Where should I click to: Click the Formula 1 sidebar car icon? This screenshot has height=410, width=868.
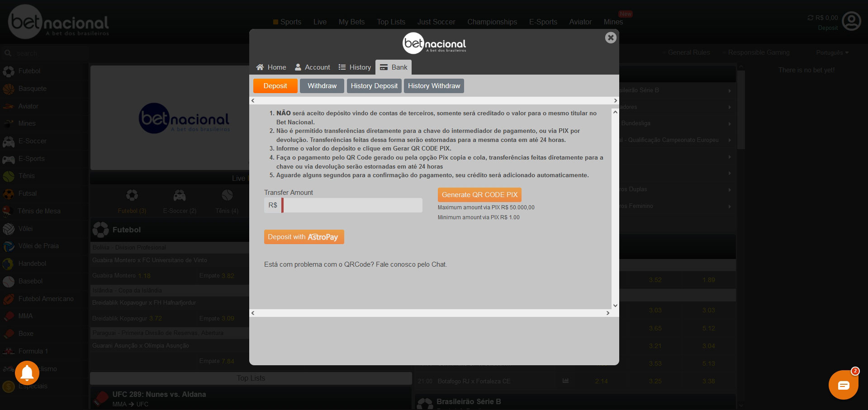(9, 351)
